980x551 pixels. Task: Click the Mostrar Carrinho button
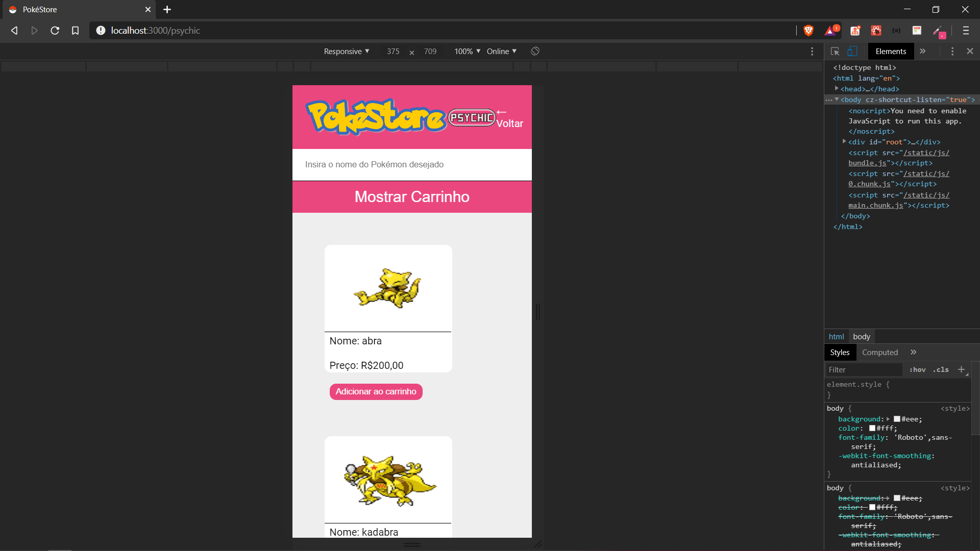click(412, 197)
